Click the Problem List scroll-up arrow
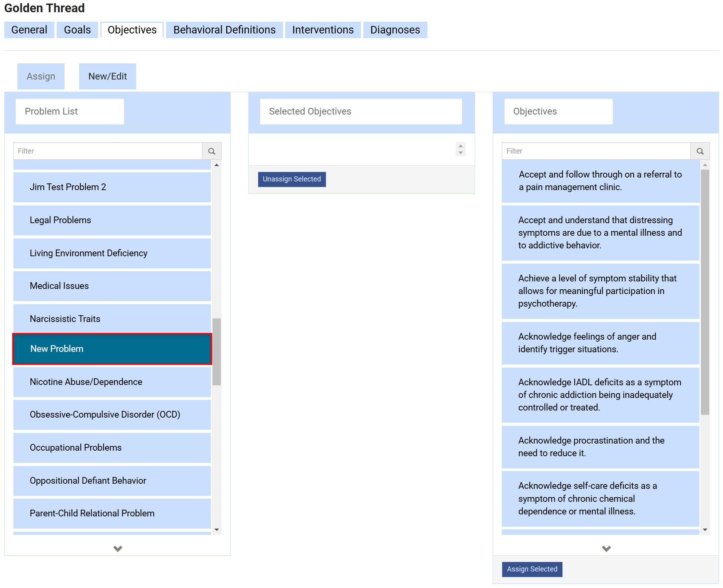 (216, 165)
